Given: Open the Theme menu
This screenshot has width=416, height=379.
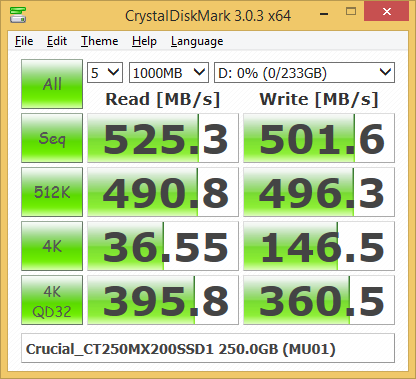Looking at the screenshot, I should pos(100,41).
